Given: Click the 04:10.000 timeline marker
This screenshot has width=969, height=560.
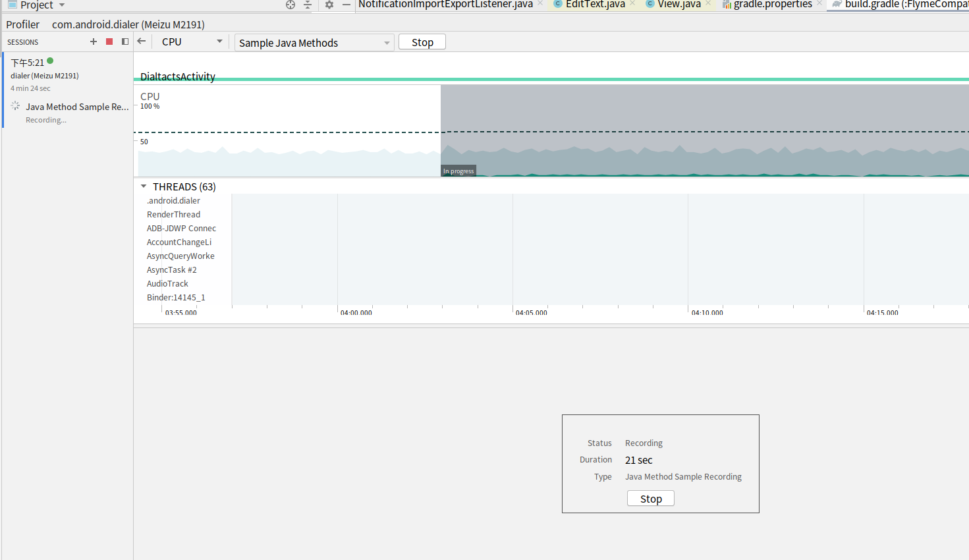Looking at the screenshot, I should pyautogui.click(x=707, y=312).
